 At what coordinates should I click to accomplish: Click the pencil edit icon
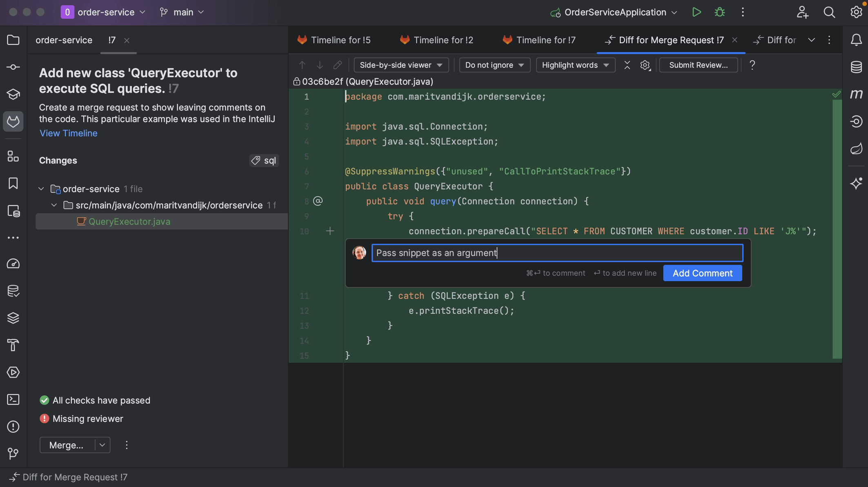337,64
